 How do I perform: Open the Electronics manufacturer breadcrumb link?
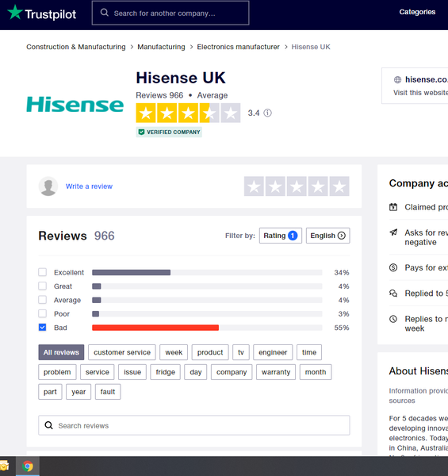238,47
